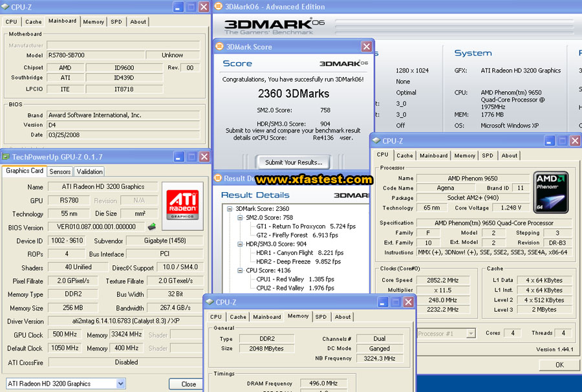This screenshot has height=392, width=582.
Task: Click the bottom CPU-Z Memory window title icon
Action: click(210, 302)
